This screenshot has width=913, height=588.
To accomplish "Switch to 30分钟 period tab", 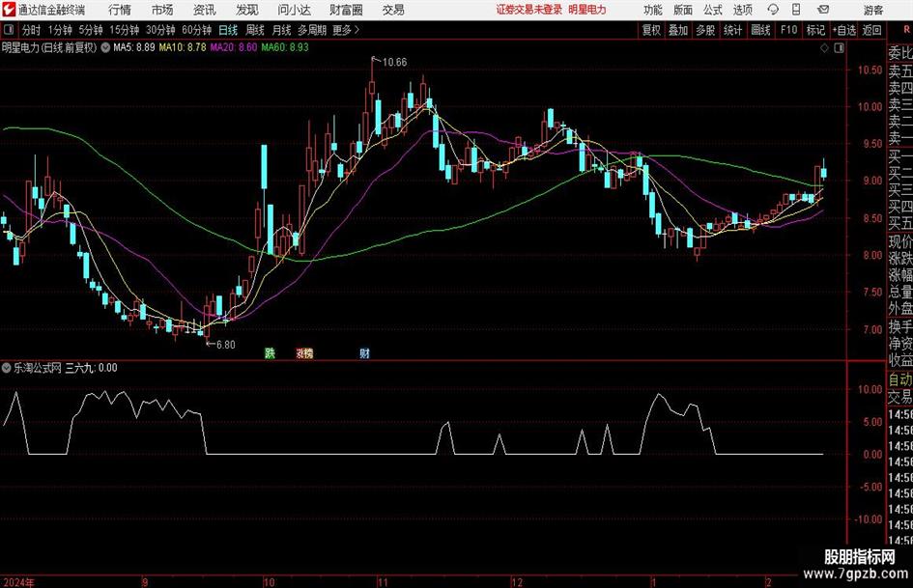I will click(x=160, y=30).
